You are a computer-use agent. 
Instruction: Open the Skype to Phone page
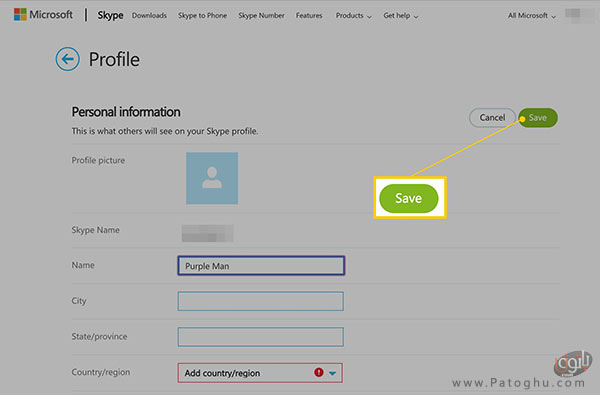[x=202, y=16]
